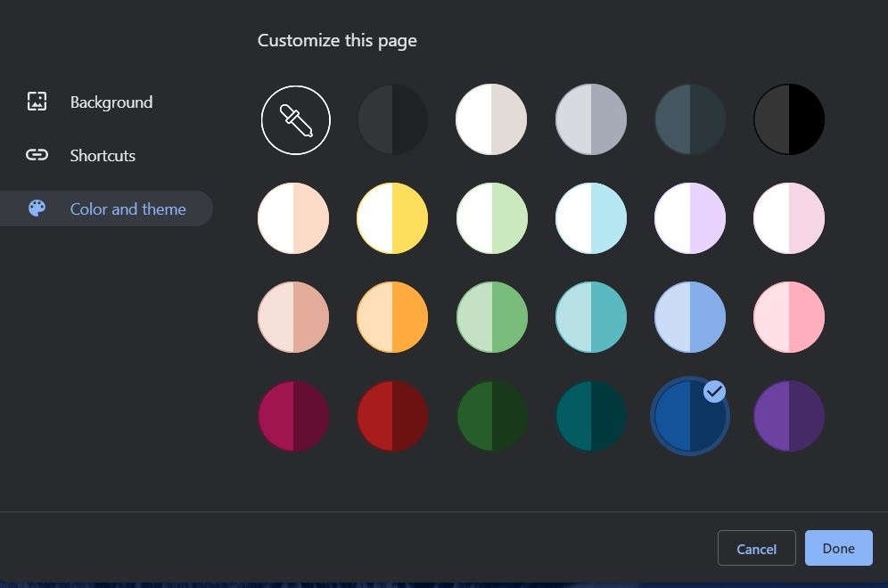Select the white and light cyan swatch
This screenshot has width=888, height=588.
(x=591, y=218)
